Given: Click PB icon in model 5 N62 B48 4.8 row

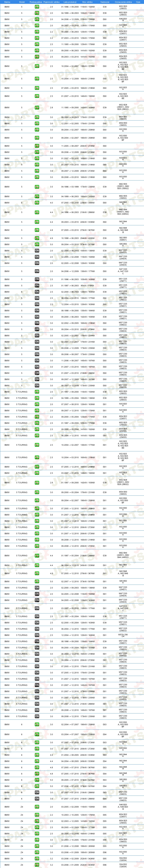Looking at the screenshot, I should 37,230.
